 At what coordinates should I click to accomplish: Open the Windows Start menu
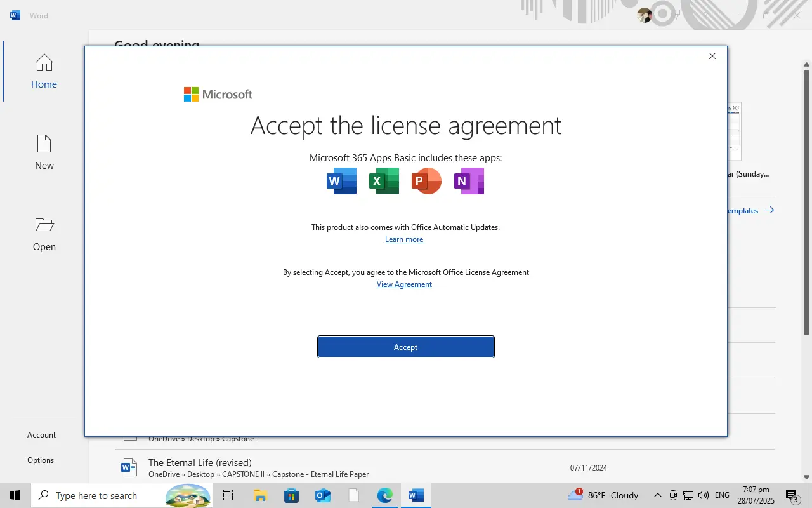point(15,495)
